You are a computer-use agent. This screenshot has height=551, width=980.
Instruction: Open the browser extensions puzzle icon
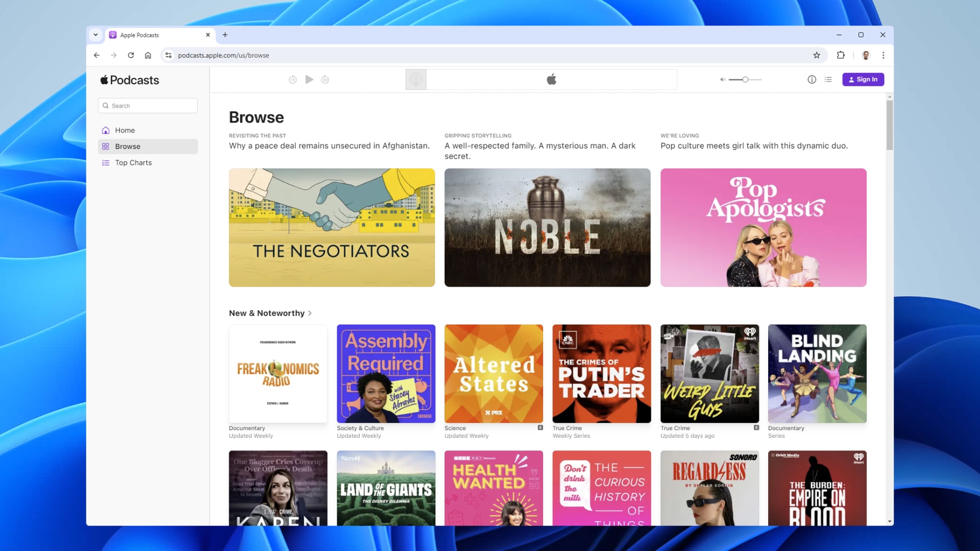pyautogui.click(x=841, y=55)
